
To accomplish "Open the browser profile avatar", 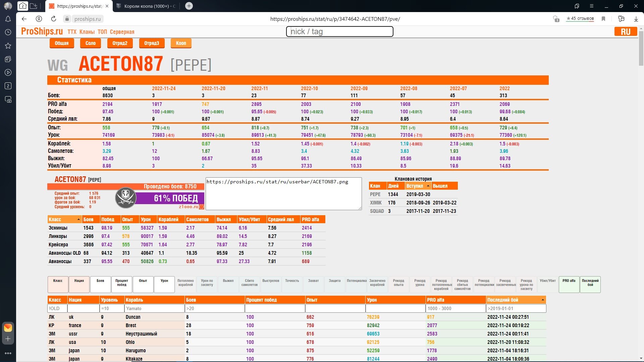I will click(x=8, y=6).
